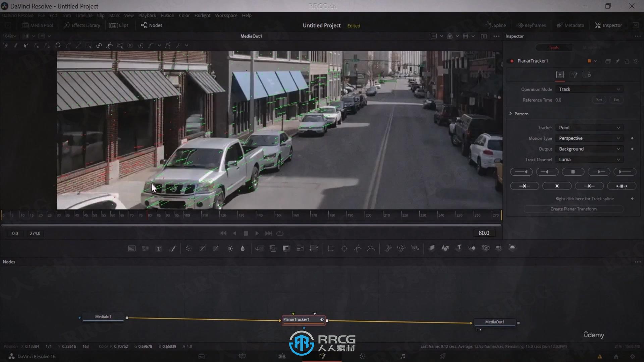Screen dimensions: 644x362
Task: Open the Fairlight menu
Action: [202, 15]
